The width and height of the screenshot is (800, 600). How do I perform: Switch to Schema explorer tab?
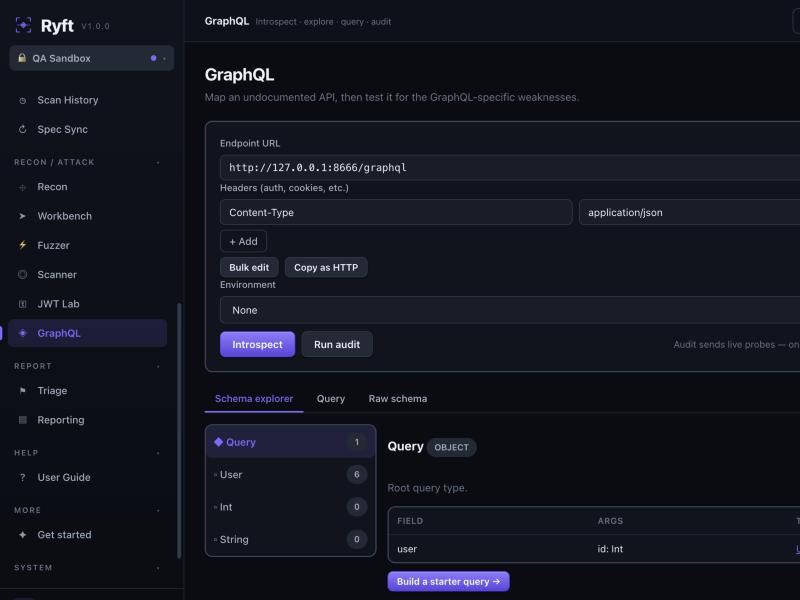pyautogui.click(x=254, y=399)
